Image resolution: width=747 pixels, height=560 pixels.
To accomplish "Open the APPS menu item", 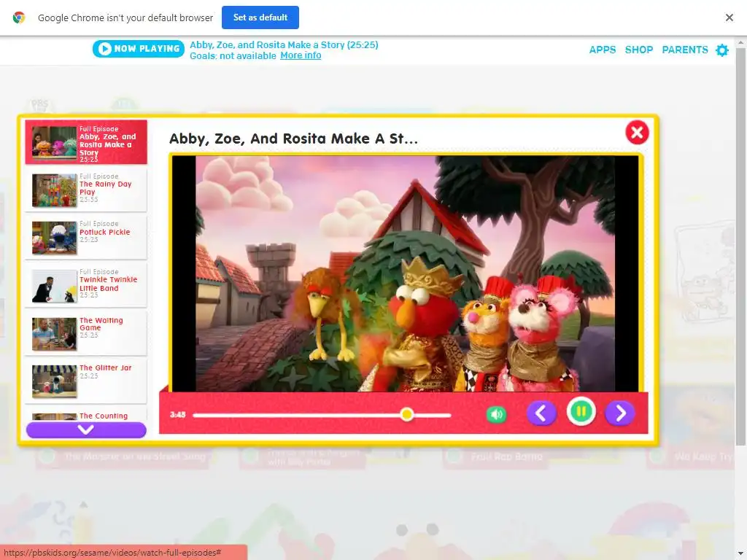I will 602,50.
